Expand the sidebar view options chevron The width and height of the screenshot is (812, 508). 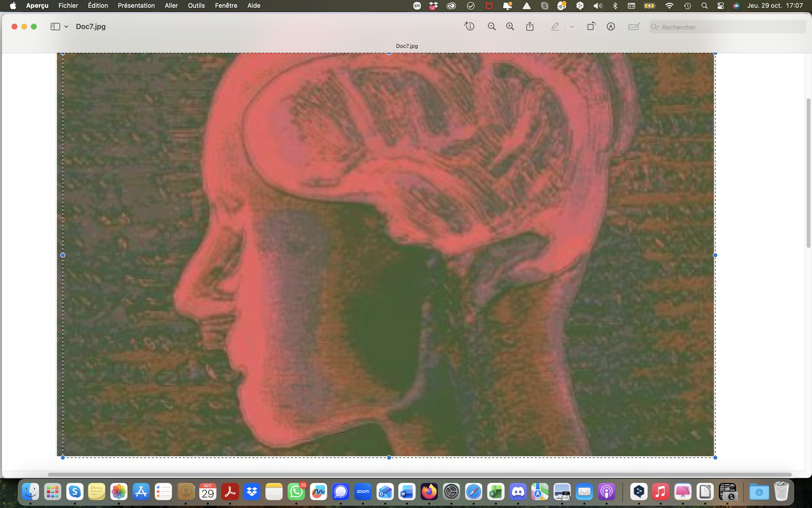point(66,27)
